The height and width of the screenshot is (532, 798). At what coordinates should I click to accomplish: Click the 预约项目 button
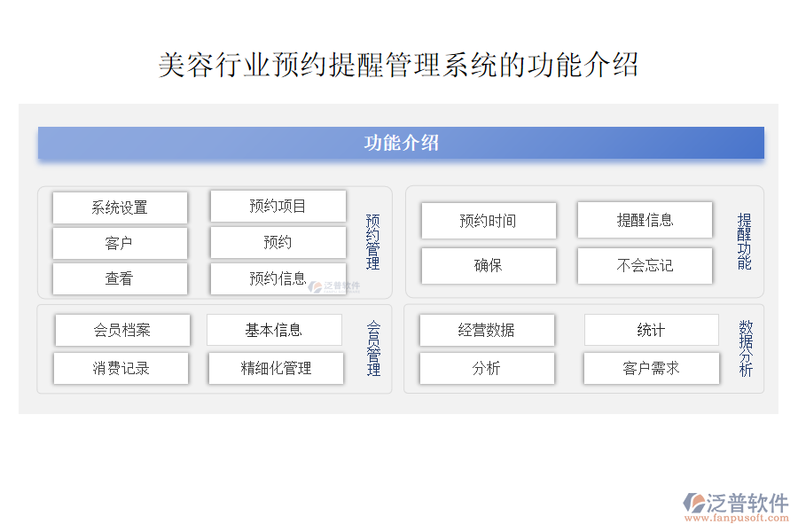coord(278,206)
